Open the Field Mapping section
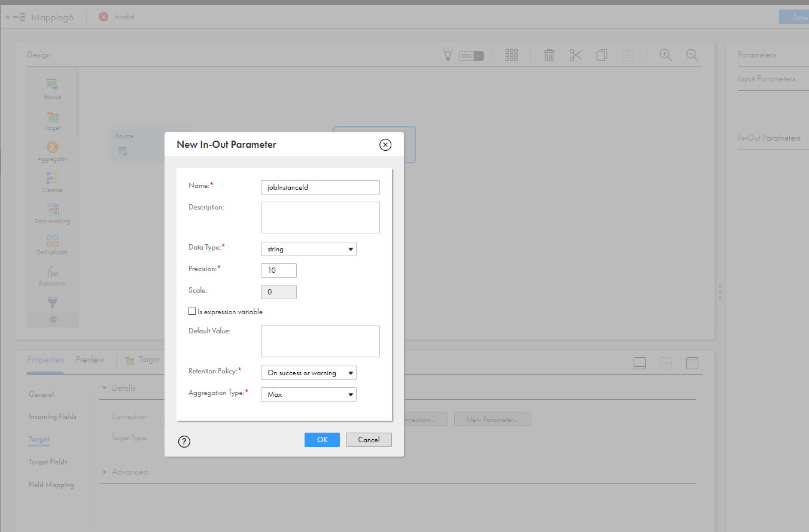Screen dimensions: 809x532 (51, 485)
